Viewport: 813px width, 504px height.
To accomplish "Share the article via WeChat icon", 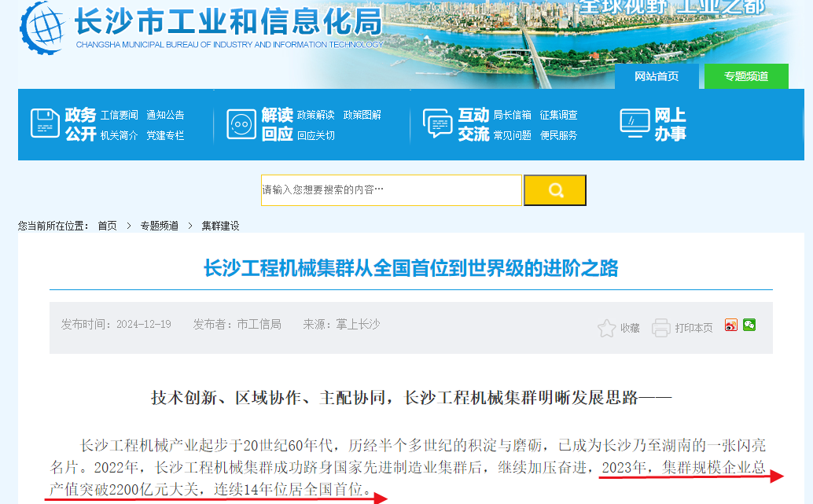I will pyautogui.click(x=749, y=325).
